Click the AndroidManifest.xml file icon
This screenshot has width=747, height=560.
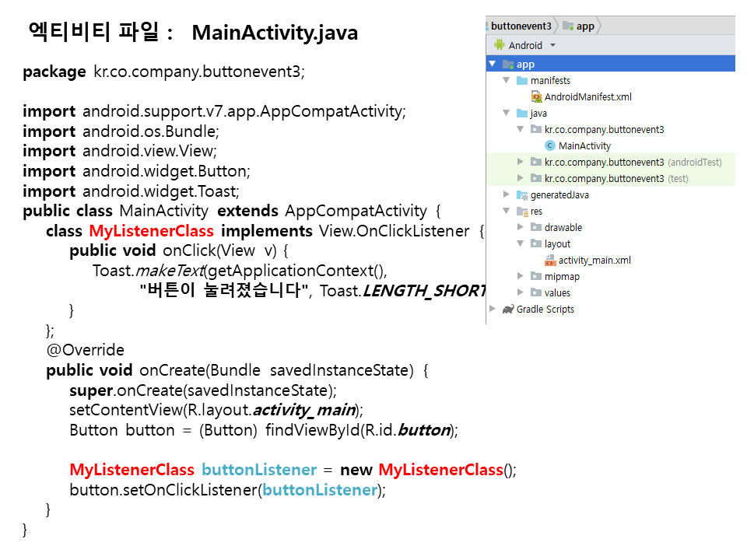tap(536, 97)
